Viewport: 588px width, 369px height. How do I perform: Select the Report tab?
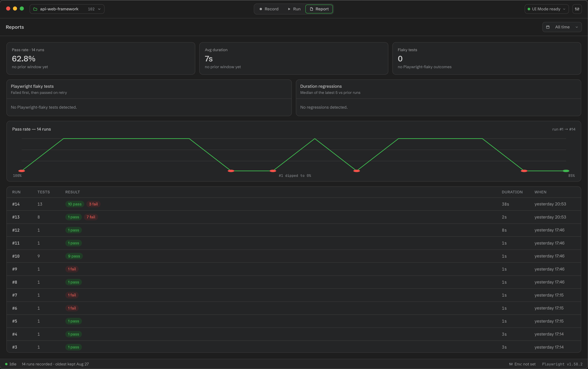(x=319, y=9)
